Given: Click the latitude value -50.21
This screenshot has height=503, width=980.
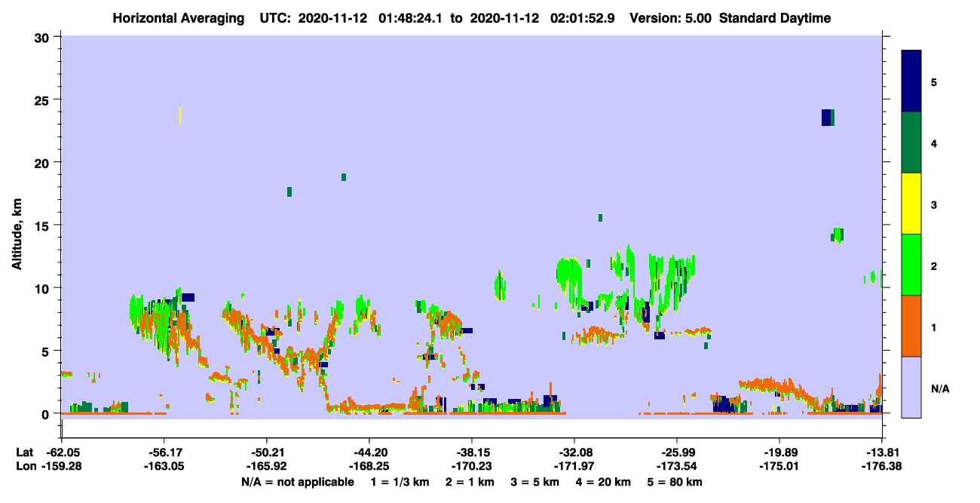Looking at the screenshot, I should tap(267, 452).
